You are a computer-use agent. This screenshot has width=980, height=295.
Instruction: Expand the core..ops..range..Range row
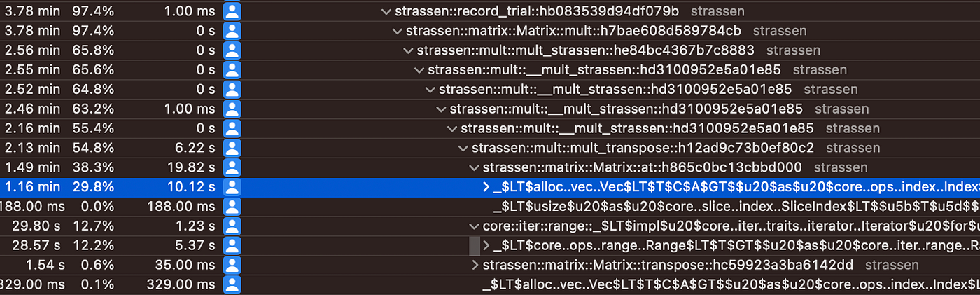pos(486,245)
